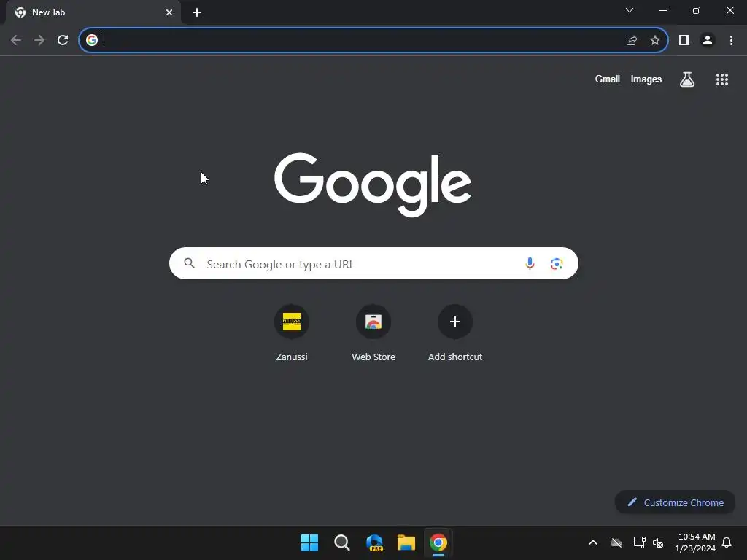Click Customize Chrome button
Screen dimensions: 747x560
click(x=675, y=502)
